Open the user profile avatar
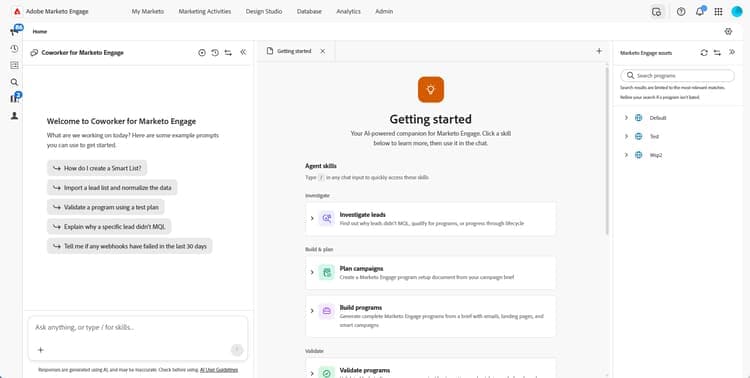This screenshot has height=378, width=750. tap(737, 12)
